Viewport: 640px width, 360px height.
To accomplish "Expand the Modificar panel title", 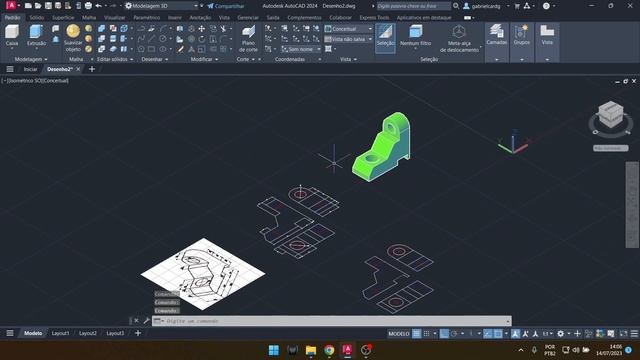I will (204, 59).
